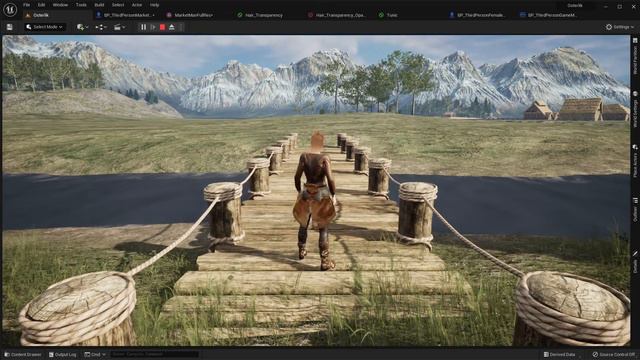Switch to the BP_ThirdPersonMarket tab
Viewport: 640px width, 360px height.
tap(125, 15)
